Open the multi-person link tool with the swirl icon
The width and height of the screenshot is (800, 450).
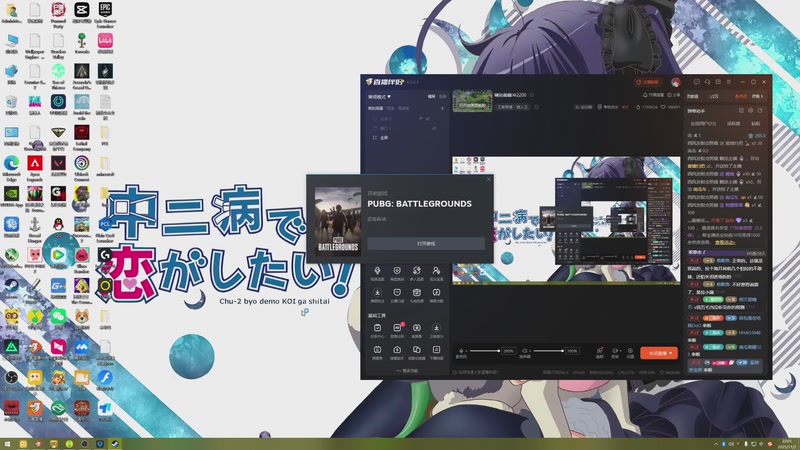coord(416,270)
